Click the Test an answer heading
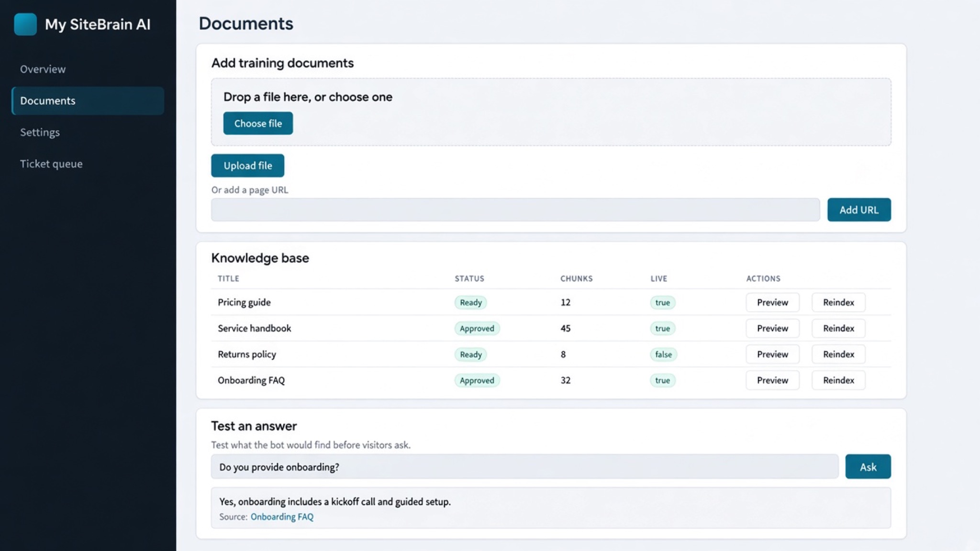This screenshot has width=980, height=551. 254,426
